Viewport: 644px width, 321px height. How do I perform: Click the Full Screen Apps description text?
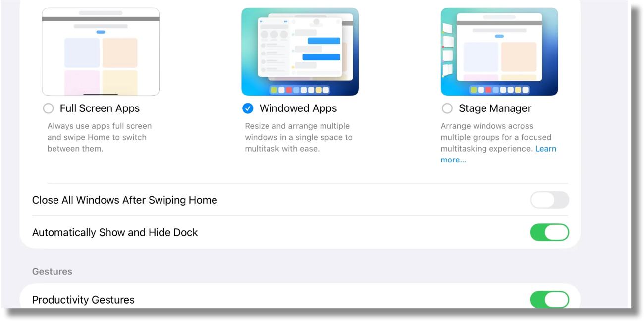[x=99, y=137]
